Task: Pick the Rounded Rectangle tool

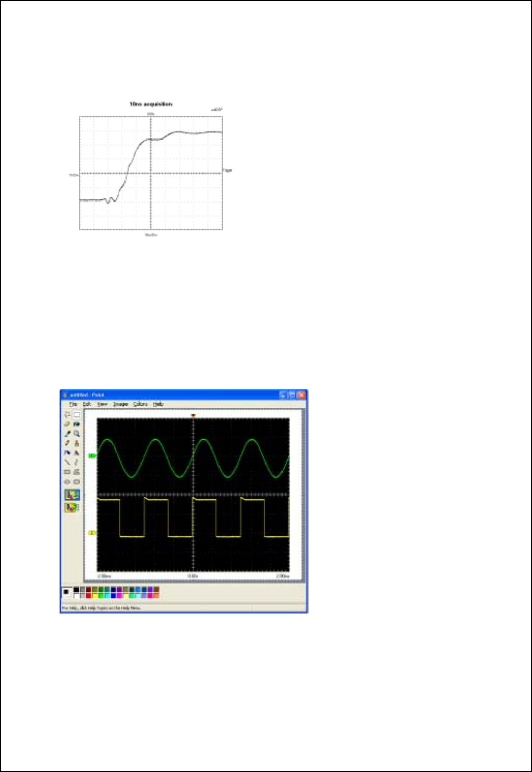Action: click(76, 482)
